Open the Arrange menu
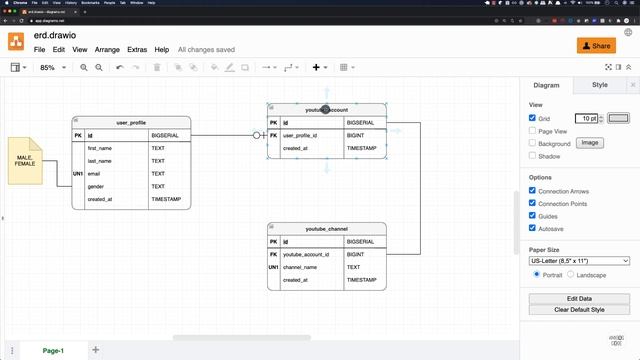This screenshot has width=640, height=360. point(107,49)
